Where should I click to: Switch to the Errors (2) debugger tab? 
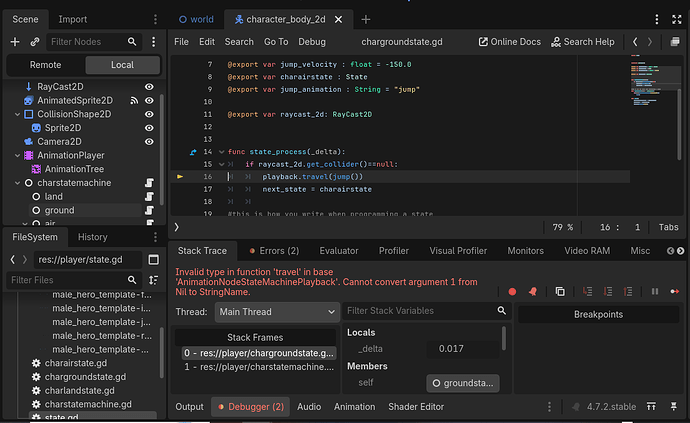[x=274, y=251]
